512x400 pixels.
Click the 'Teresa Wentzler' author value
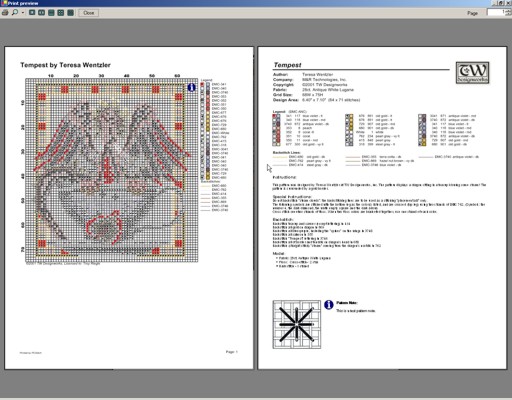point(318,75)
